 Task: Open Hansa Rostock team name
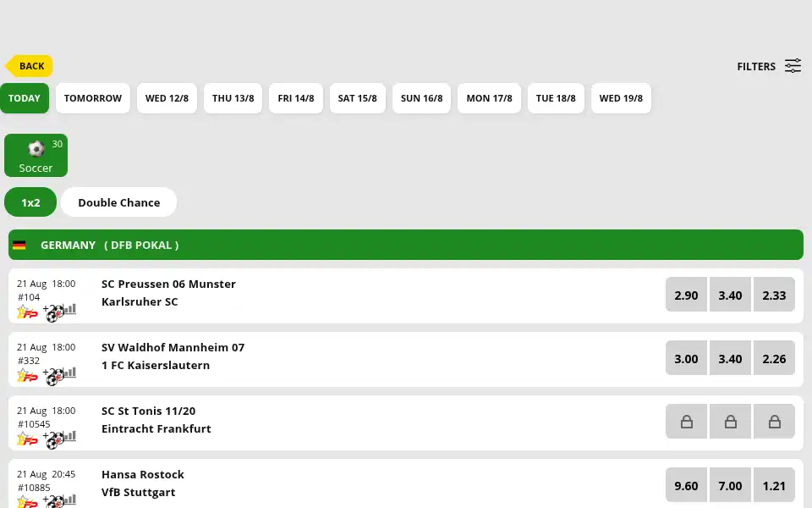click(x=143, y=474)
